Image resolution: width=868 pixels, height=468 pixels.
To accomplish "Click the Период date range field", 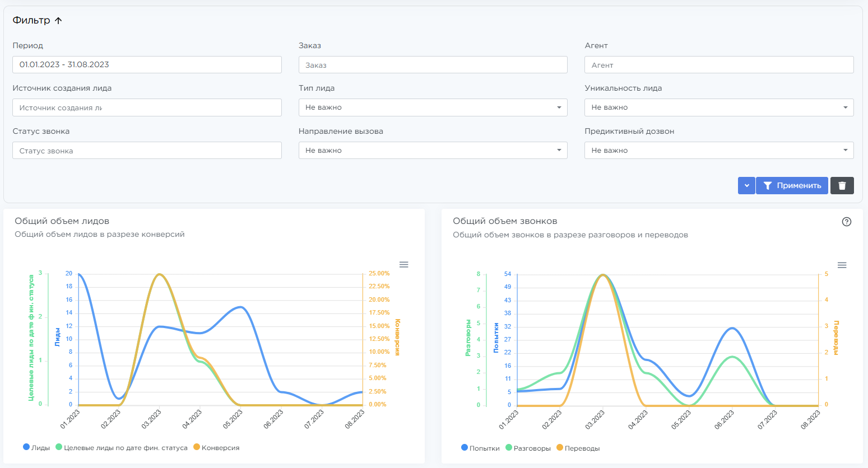I will 147,65.
